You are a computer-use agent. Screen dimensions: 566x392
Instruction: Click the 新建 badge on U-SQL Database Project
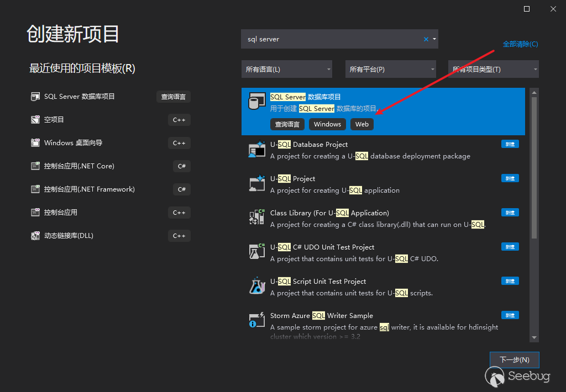click(510, 144)
